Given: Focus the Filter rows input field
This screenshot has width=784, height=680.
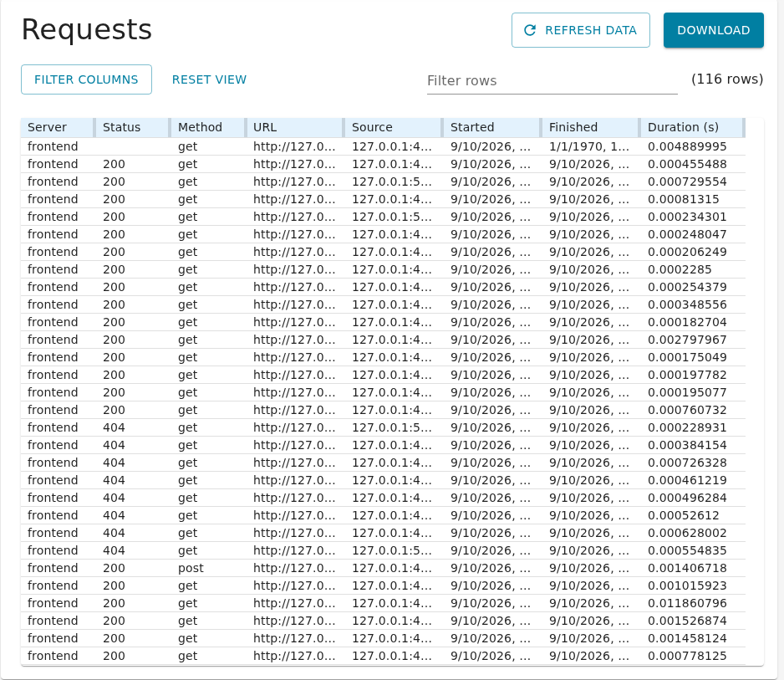Looking at the screenshot, I should coord(552,80).
